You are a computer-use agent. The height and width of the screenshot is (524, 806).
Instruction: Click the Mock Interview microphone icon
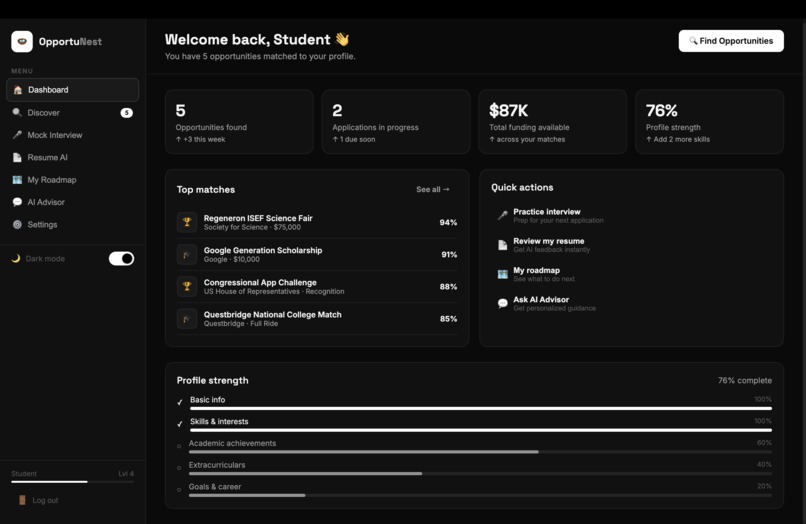(x=17, y=135)
